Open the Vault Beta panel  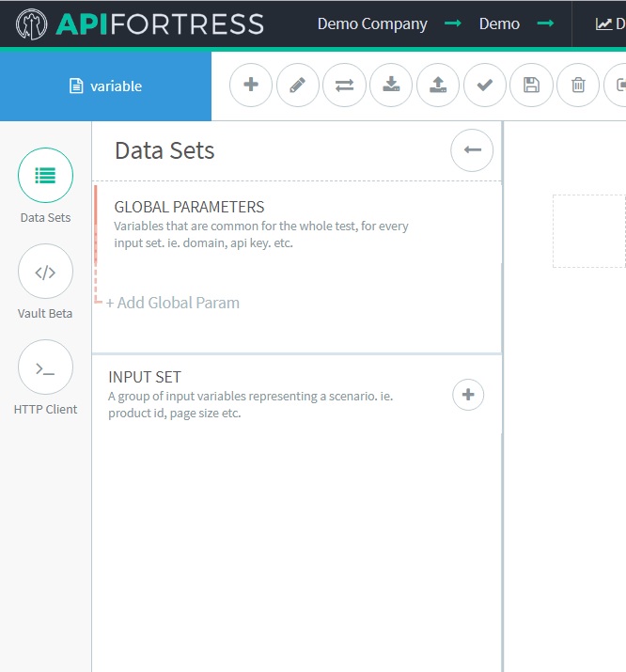coord(45,272)
